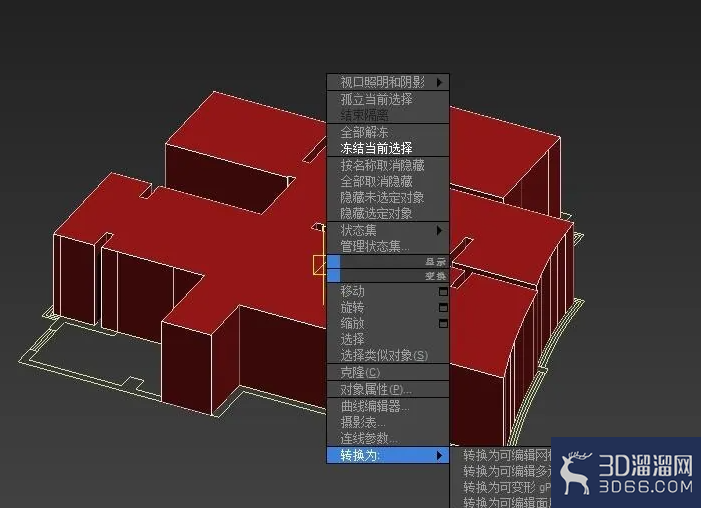This screenshot has width=701, height=508.
Task: Choose 转换为可变形 gPoly option
Action: (x=501, y=487)
